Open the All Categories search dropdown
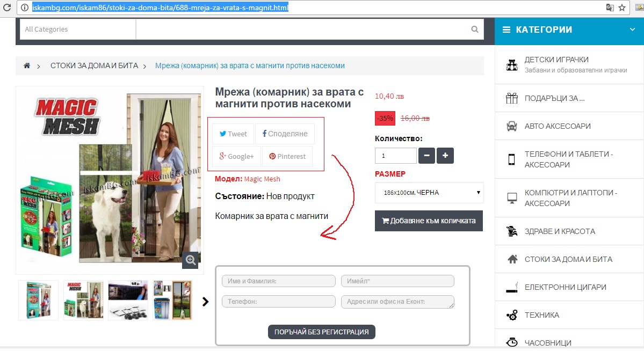 (78, 29)
